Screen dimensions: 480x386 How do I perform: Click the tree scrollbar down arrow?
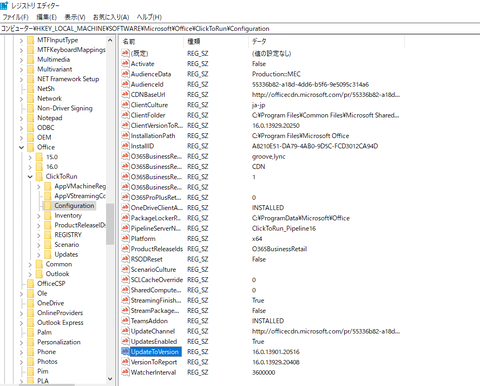pyautogui.click(x=110, y=379)
